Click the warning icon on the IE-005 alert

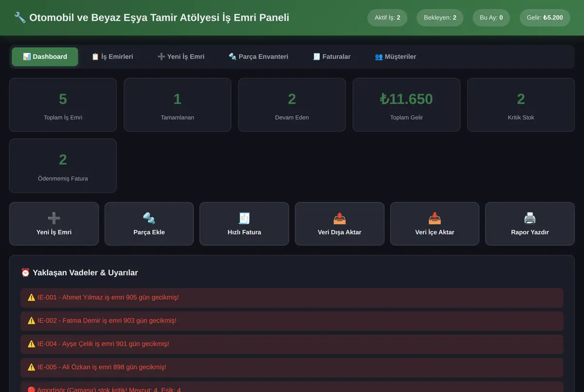[x=32, y=367]
